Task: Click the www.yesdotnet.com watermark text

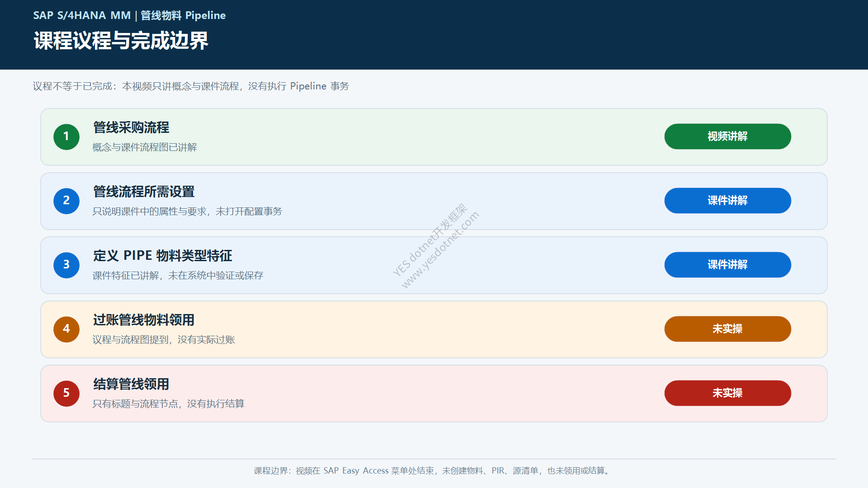Action: [x=440, y=250]
